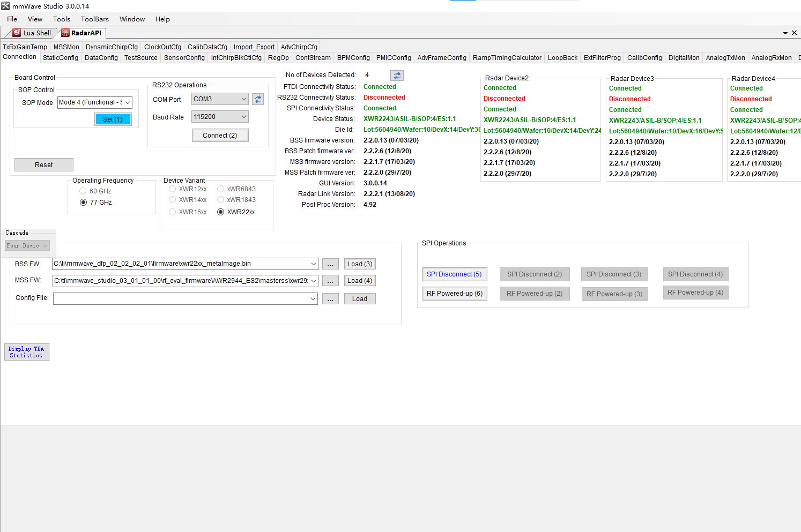Browse for a BSS FW file
The width and height of the screenshot is (801, 532).
pyautogui.click(x=330, y=264)
